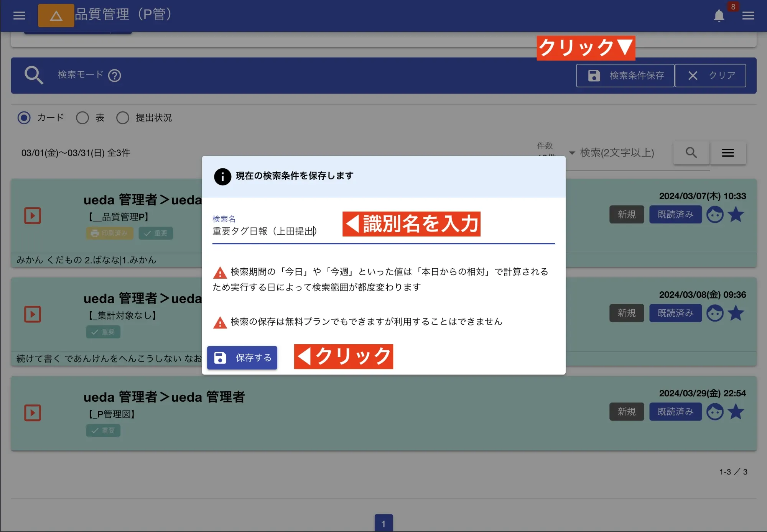Open the left navigation hamburger menu
This screenshot has height=532, width=767.
pos(19,15)
